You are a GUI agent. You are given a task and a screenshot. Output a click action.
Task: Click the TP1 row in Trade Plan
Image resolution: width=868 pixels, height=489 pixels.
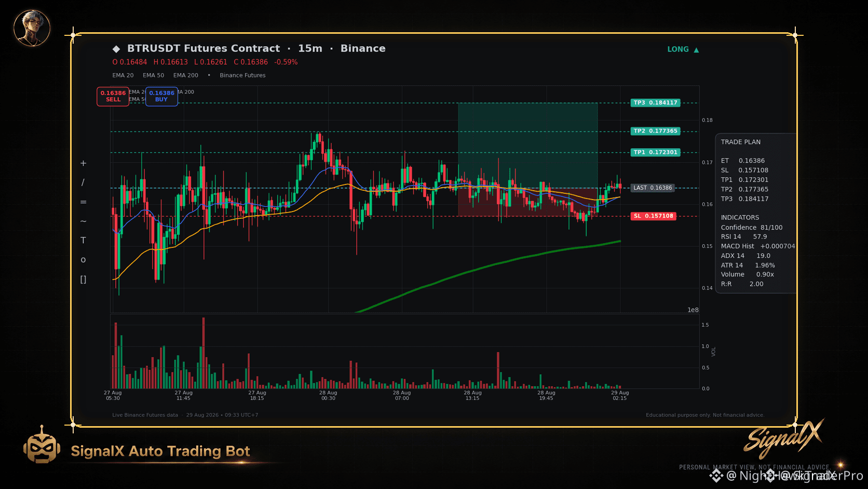pos(744,180)
